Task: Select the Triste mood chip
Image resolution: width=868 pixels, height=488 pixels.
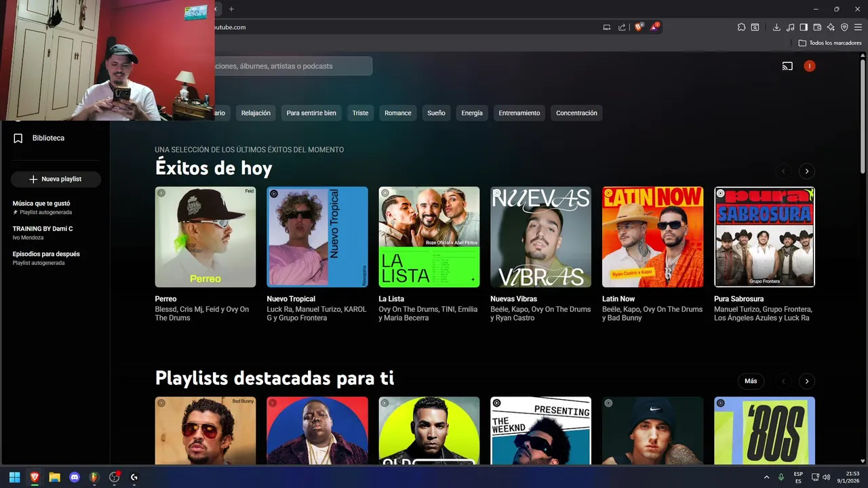Action: click(x=360, y=113)
